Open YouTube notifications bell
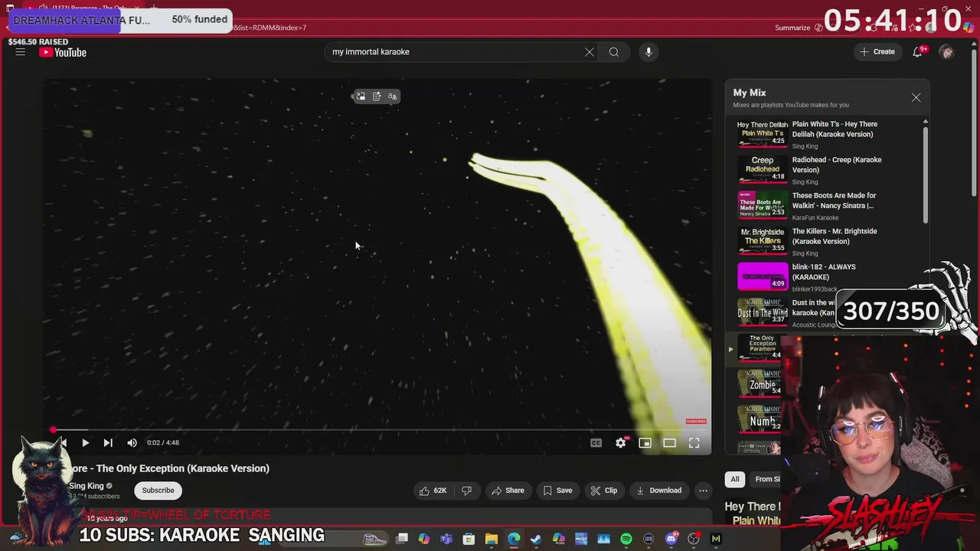Image resolution: width=980 pixels, height=551 pixels. click(917, 52)
